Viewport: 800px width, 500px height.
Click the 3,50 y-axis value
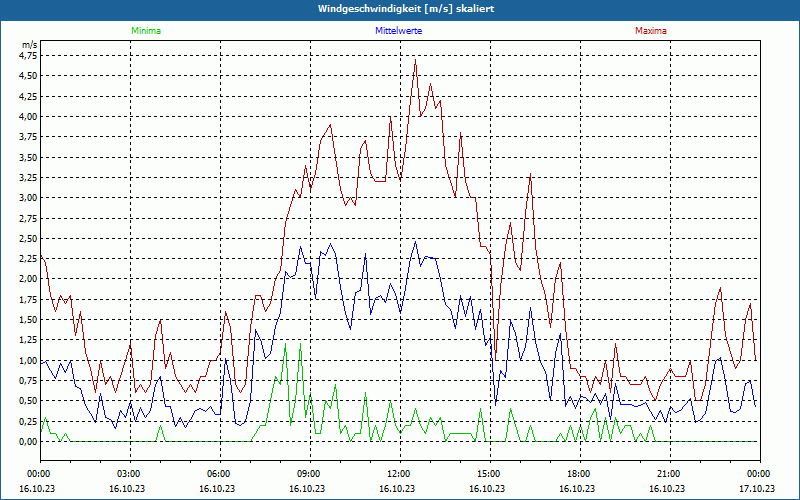coord(28,157)
